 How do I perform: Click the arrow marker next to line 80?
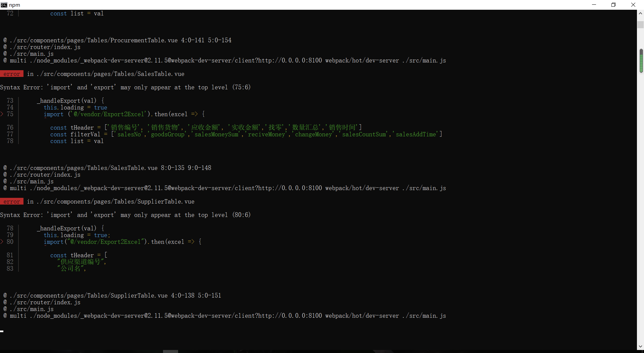(x=1, y=241)
